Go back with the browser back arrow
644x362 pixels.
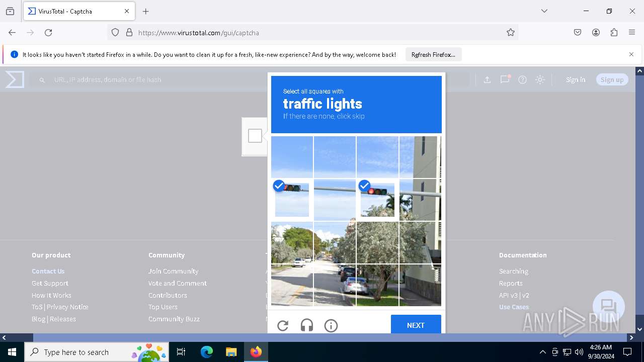tap(12, 32)
